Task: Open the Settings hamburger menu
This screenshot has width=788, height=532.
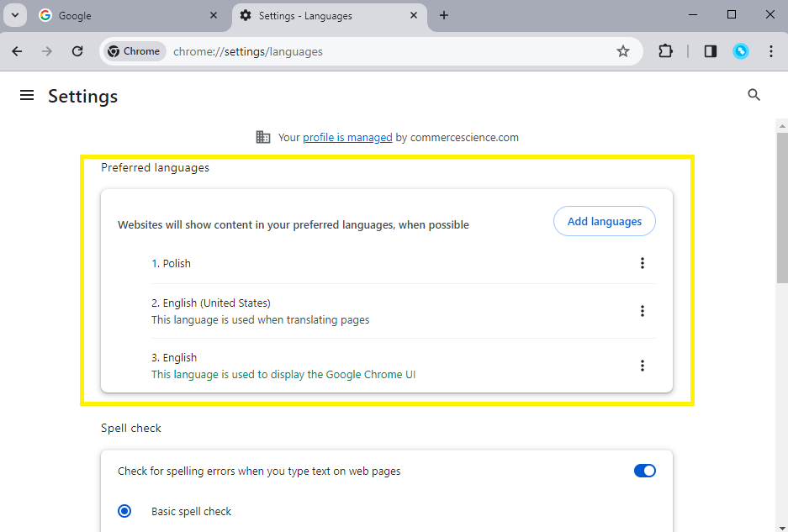Action: click(27, 95)
